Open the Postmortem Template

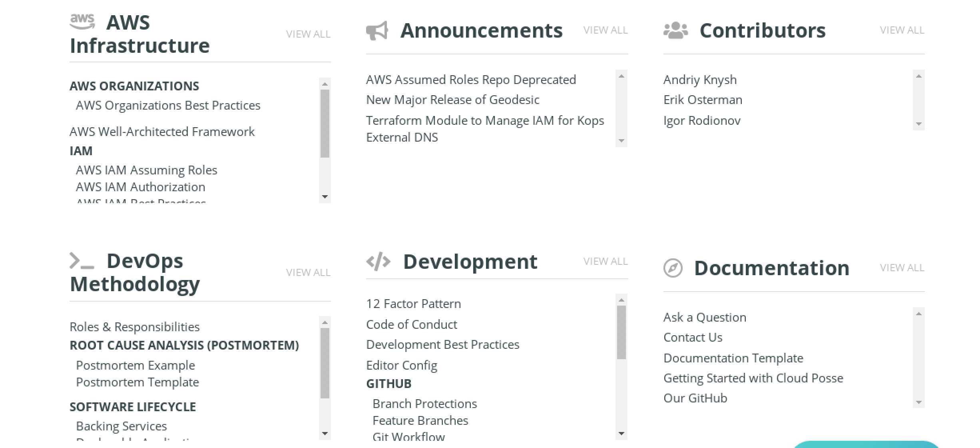pyautogui.click(x=137, y=382)
